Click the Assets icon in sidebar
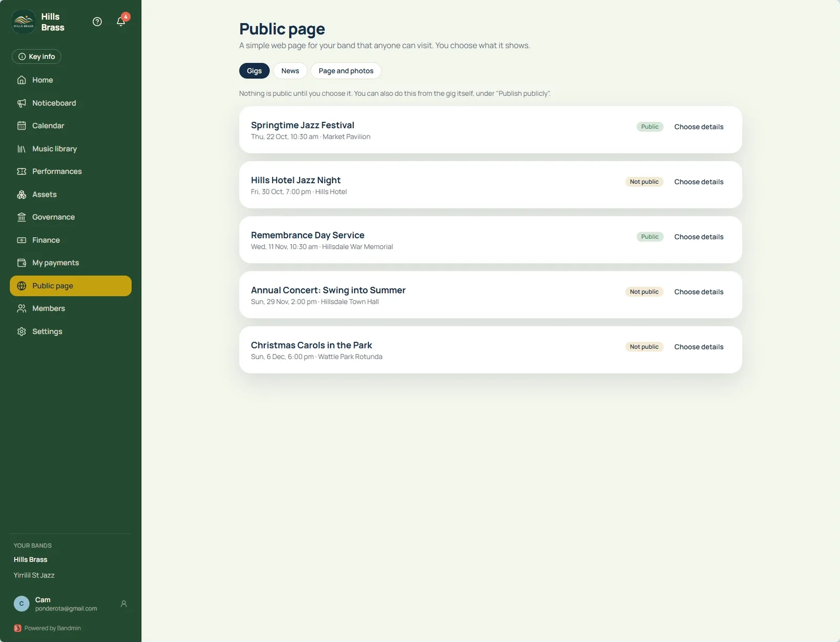 pyautogui.click(x=22, y=194)
